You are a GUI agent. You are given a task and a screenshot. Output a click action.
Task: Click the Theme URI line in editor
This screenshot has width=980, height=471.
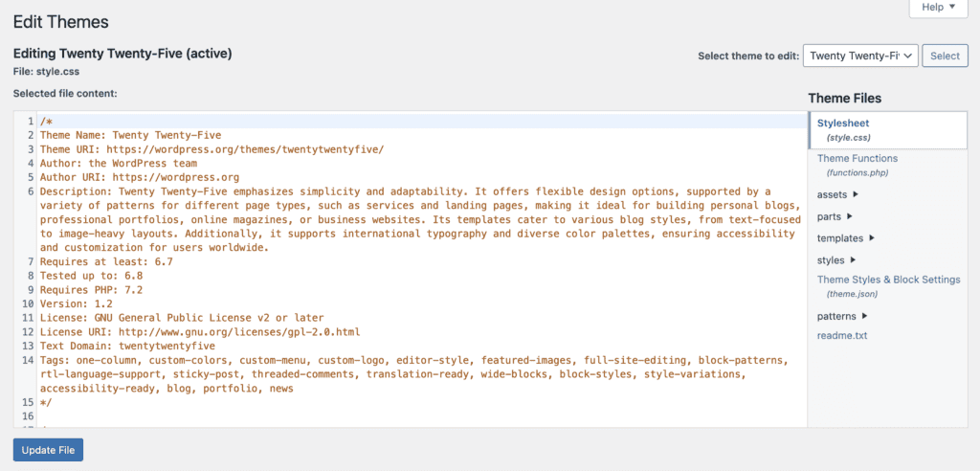212,149
